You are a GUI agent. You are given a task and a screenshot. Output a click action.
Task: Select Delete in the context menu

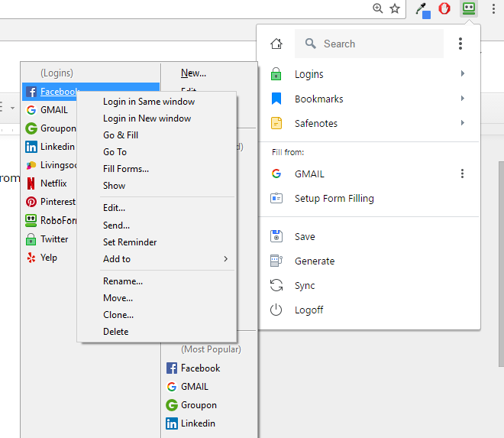[116, 332]
